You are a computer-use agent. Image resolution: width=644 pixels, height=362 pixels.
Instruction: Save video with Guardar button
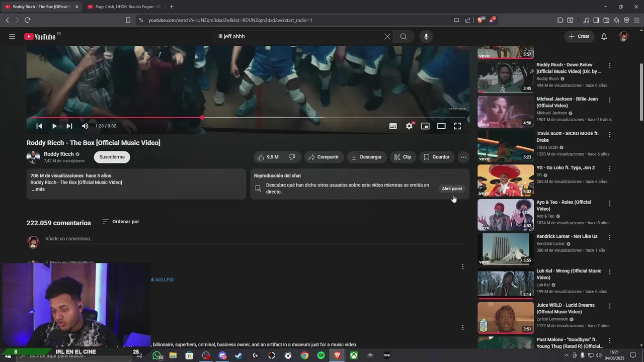[437, 157]
